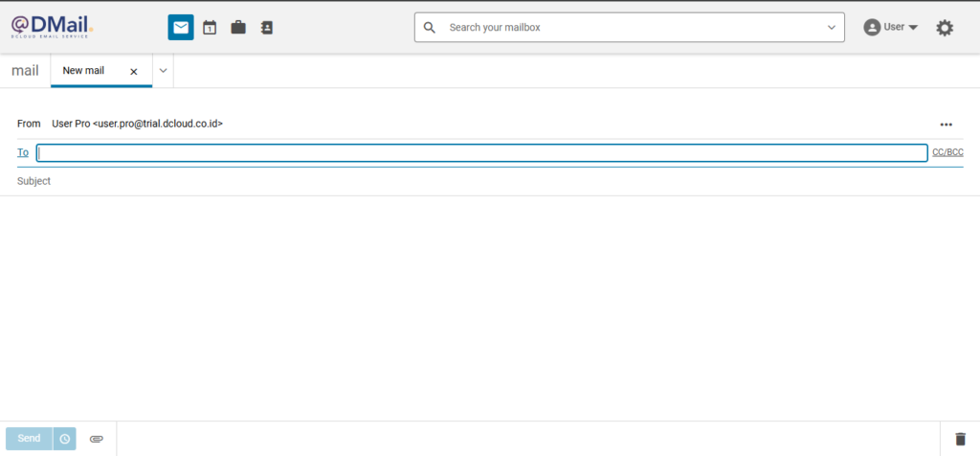
Task: Open the Briefcase icon
Action: (x=238, y=28)
